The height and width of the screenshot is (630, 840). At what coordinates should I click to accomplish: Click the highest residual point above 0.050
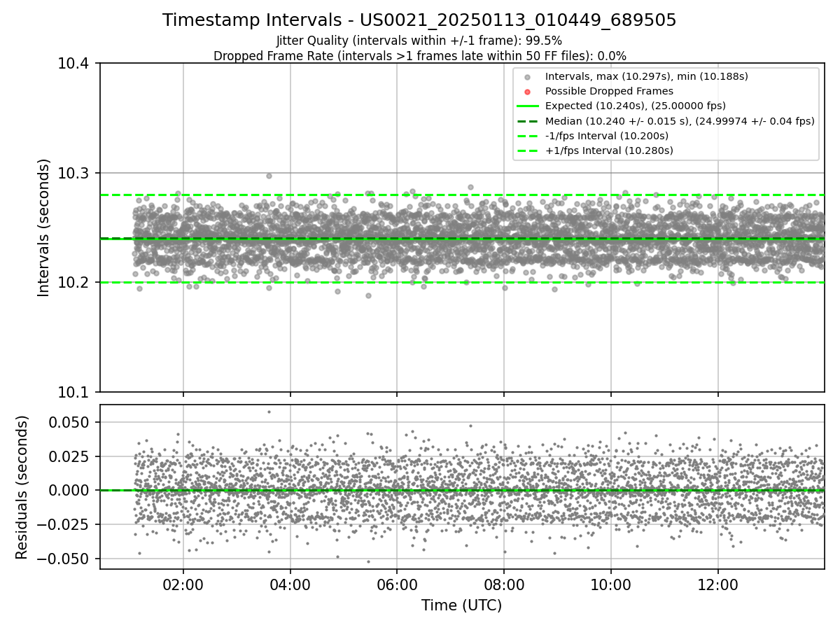tap(269, 412)
